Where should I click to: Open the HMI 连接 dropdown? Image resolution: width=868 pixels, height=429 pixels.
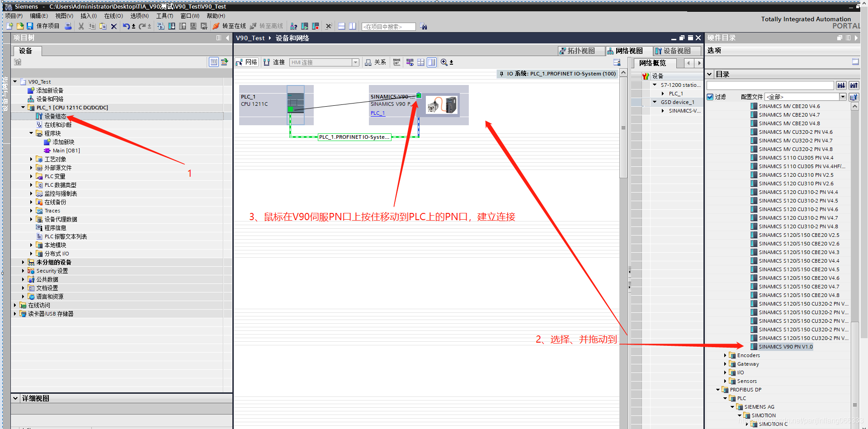click(356, 62)
